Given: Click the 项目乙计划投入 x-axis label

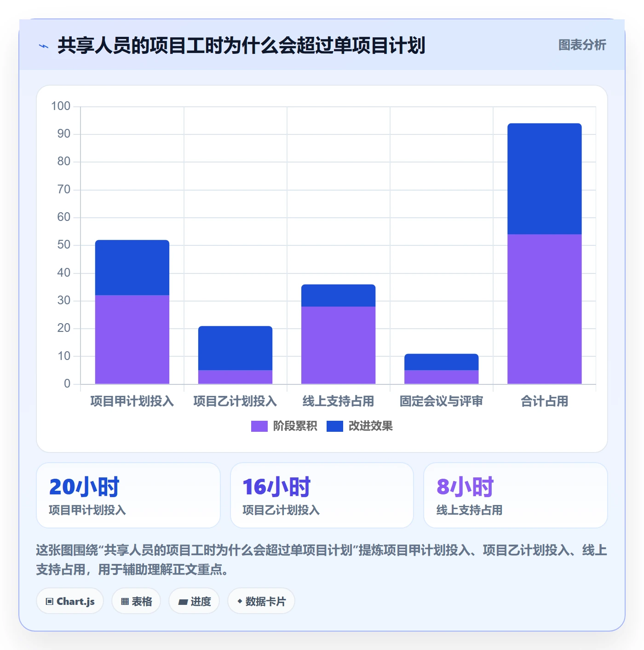Looking at the screenshot, I should point(235,401).
